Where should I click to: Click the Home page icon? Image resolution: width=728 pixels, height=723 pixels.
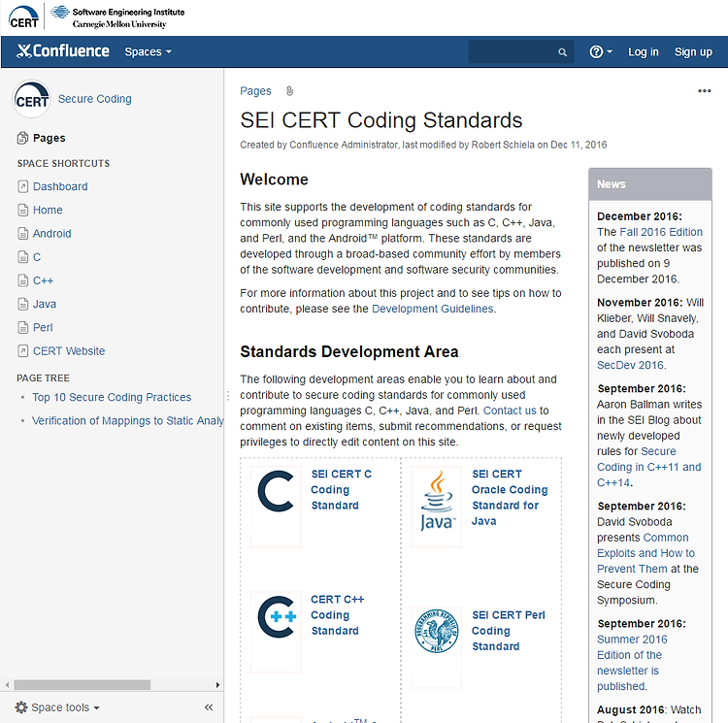(x=22, y=211)
